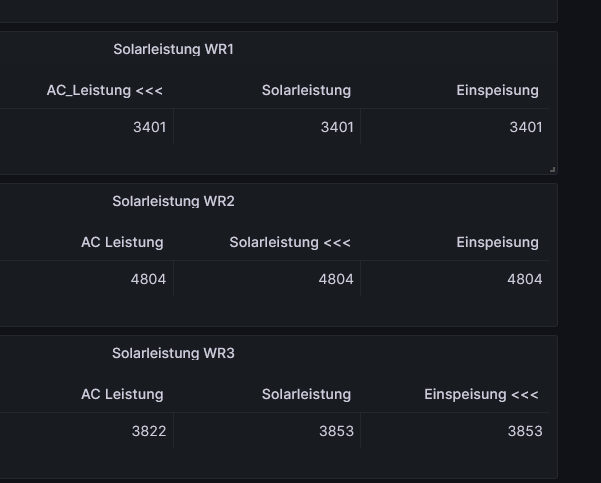Sort WR1 table by Einspeisung column header
Screen dimensions: 601x483
tap(496, 90)
